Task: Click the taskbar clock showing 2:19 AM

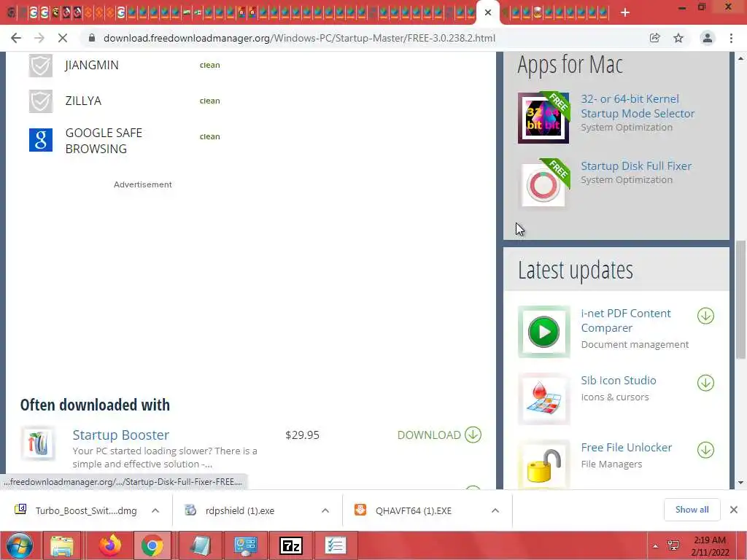Action: (710, 546)
